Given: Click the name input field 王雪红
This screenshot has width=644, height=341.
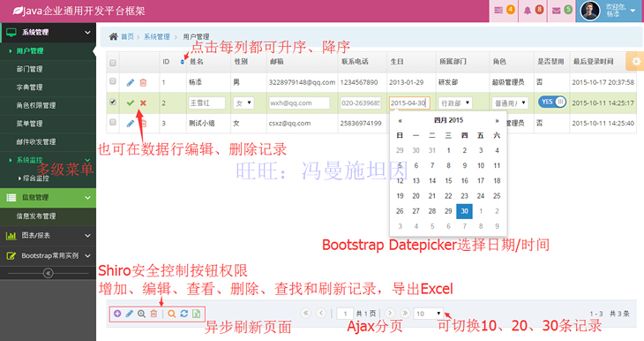Looking at the screenshot, I should [x=206, y=102].
